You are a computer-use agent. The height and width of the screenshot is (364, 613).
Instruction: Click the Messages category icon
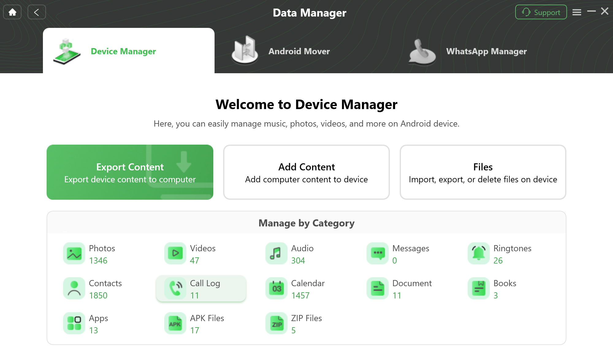[377, 253]
